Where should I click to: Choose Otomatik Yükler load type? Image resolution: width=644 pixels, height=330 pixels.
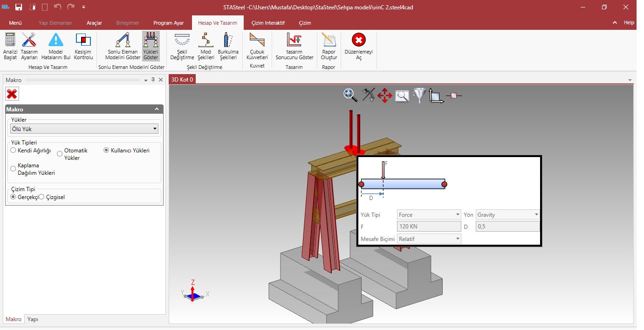click(60, 154)
